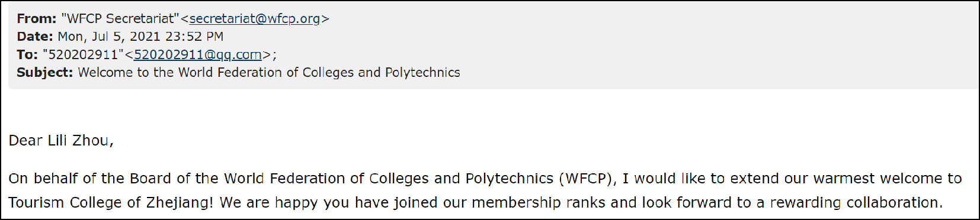Click the greeting "Dear Lili Zhou,"
Image resolution: width=980 pixels, height=220 pixels.
61,141
